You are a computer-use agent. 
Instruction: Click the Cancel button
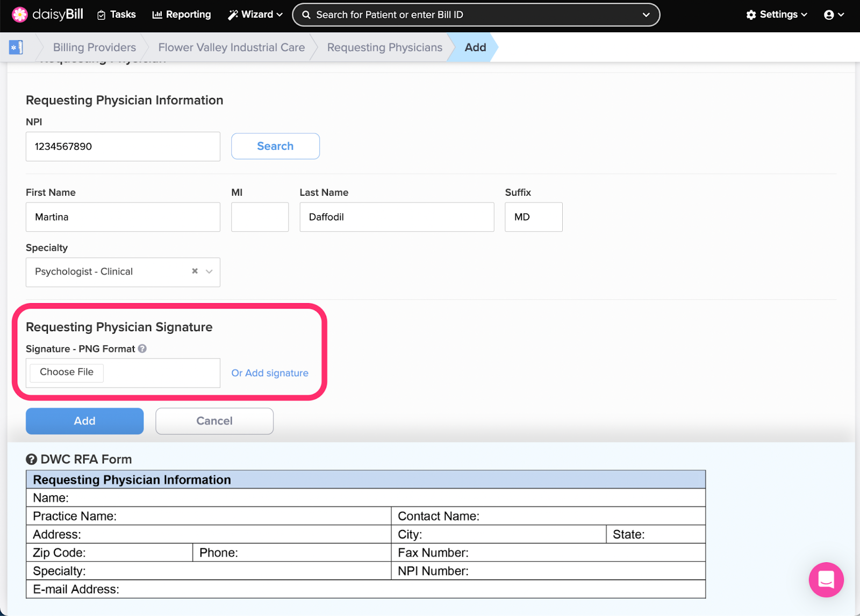[x=214, y=421]
